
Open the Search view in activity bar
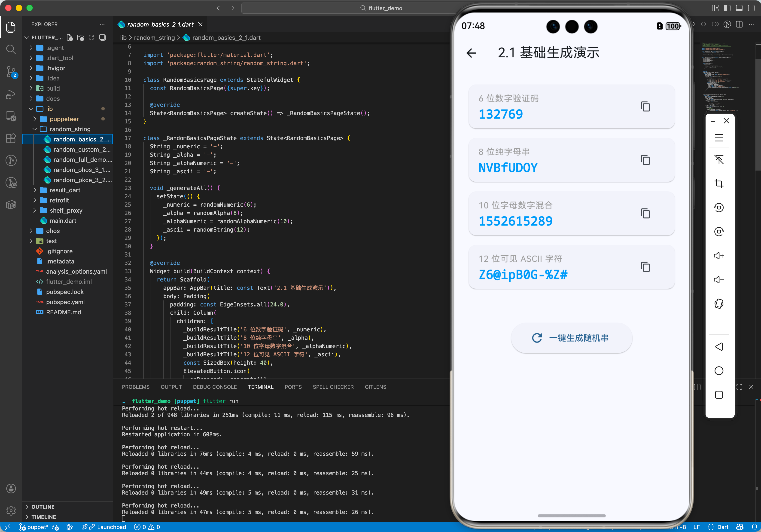[11, 50]
